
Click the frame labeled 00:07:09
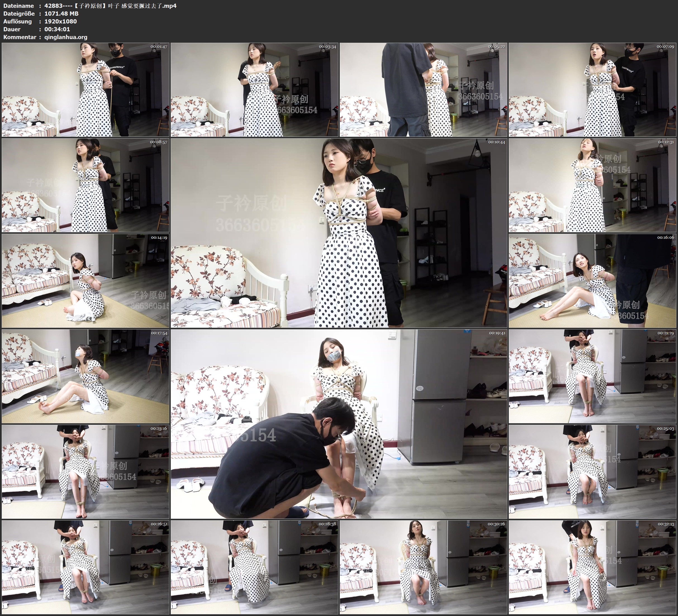(592, 89)
